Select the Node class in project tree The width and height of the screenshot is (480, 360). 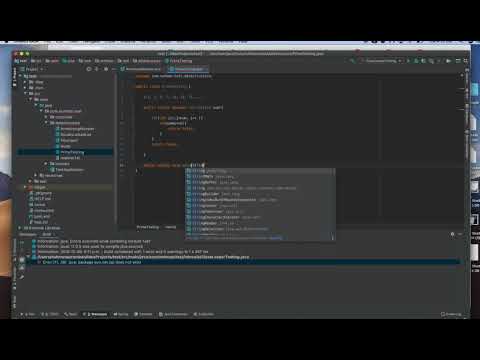pos(63,146)
